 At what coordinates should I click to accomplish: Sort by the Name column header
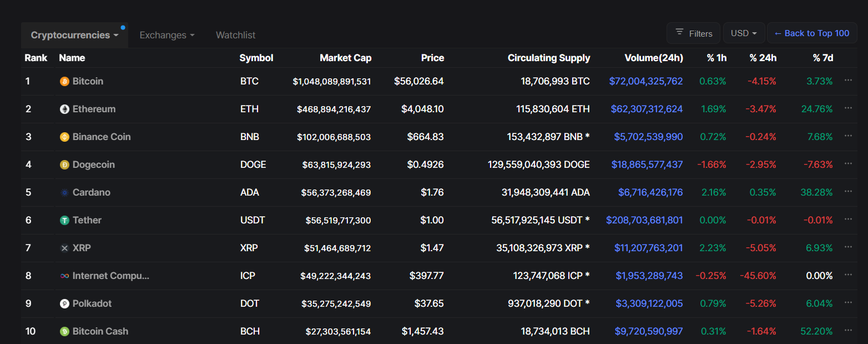pyautogui.click(x=72, y=58)
